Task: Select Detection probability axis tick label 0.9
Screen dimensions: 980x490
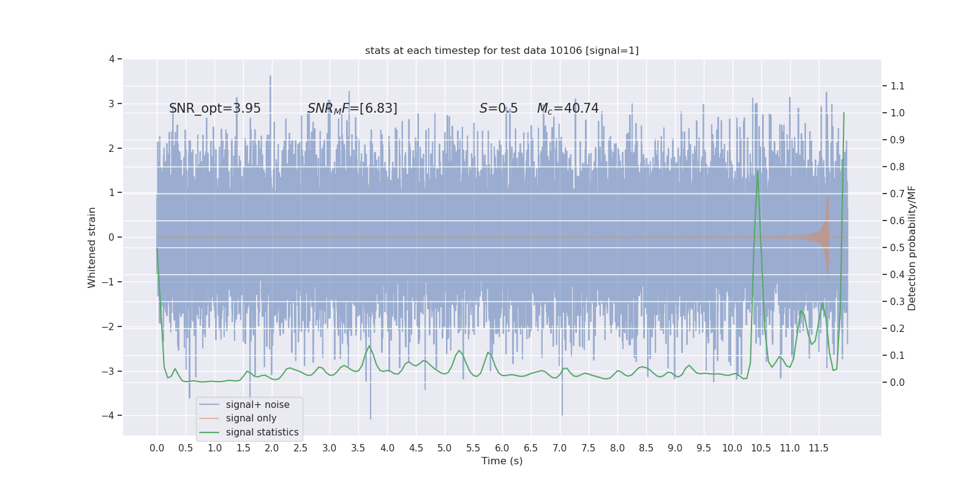Action: [897, 140]
